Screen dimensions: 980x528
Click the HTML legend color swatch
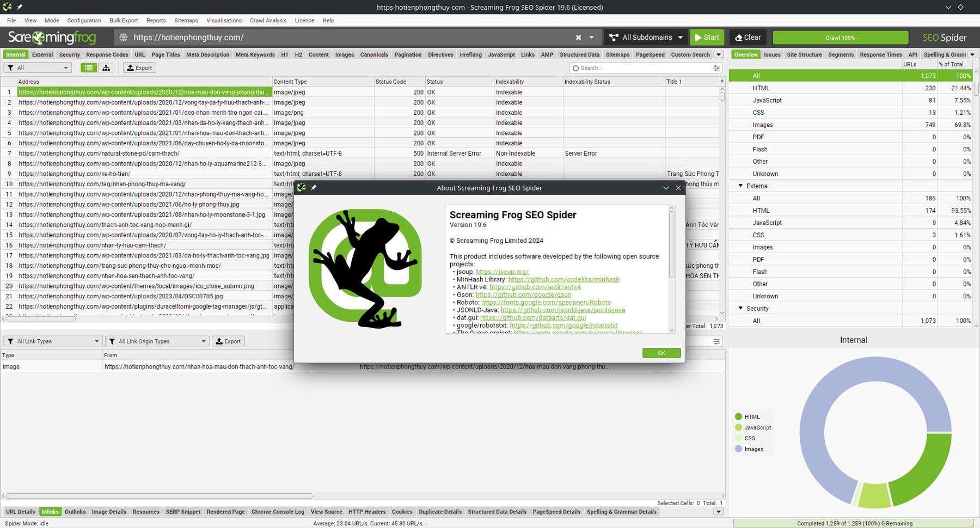coord(738,417)
